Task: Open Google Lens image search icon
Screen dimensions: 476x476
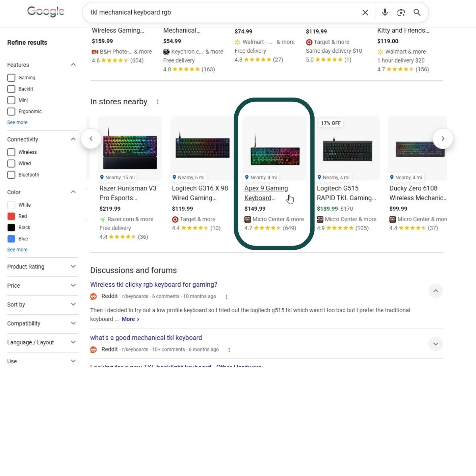Action: (x=401, y=13)
